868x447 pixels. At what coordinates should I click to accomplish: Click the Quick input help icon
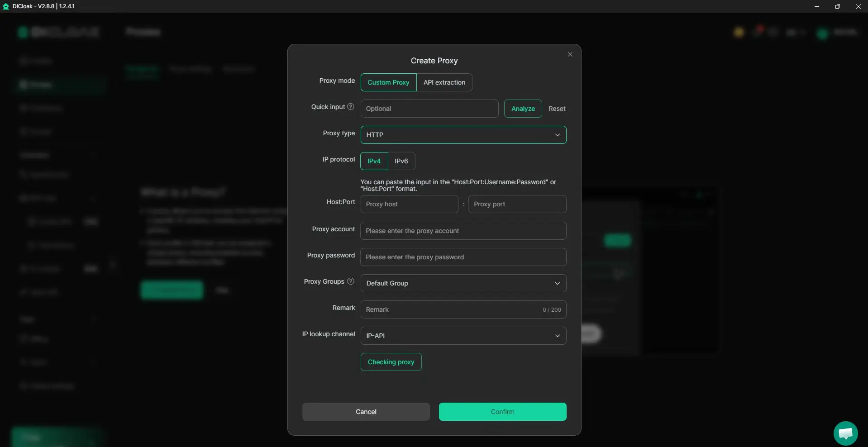(x=350, y=107)
